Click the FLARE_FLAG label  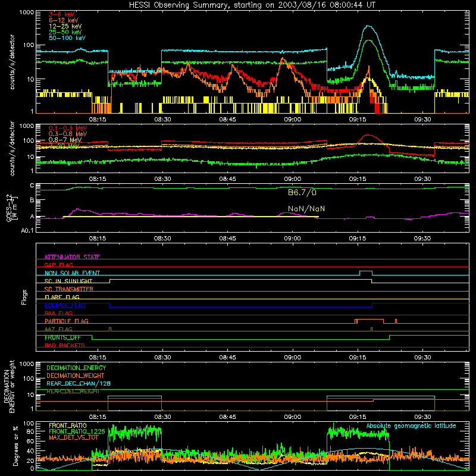[62, 297]
